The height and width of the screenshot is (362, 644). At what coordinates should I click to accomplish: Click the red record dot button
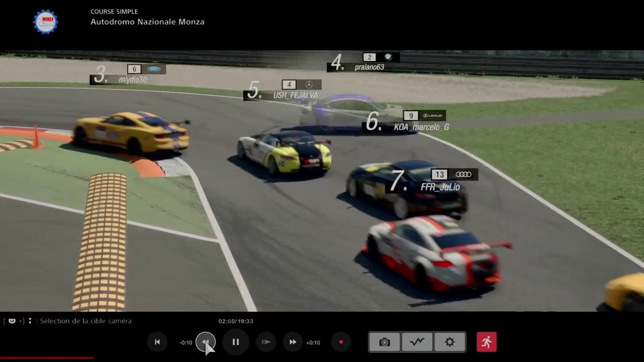point(341,342)
